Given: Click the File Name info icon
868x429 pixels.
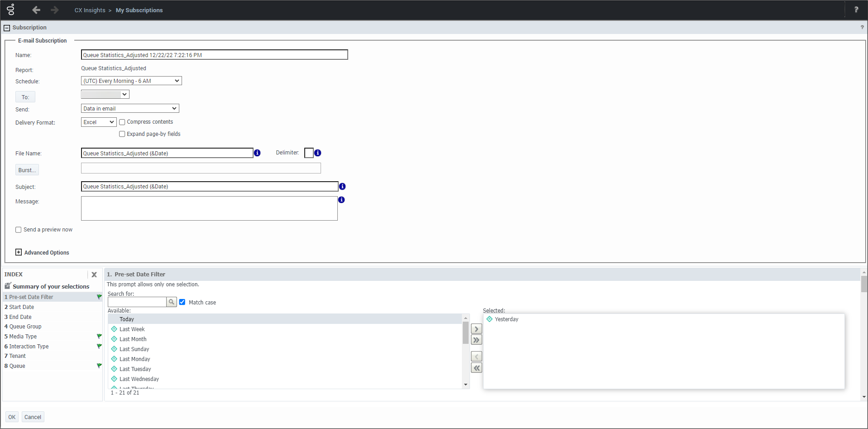Looking at the screenshot, I should [257, 153].
